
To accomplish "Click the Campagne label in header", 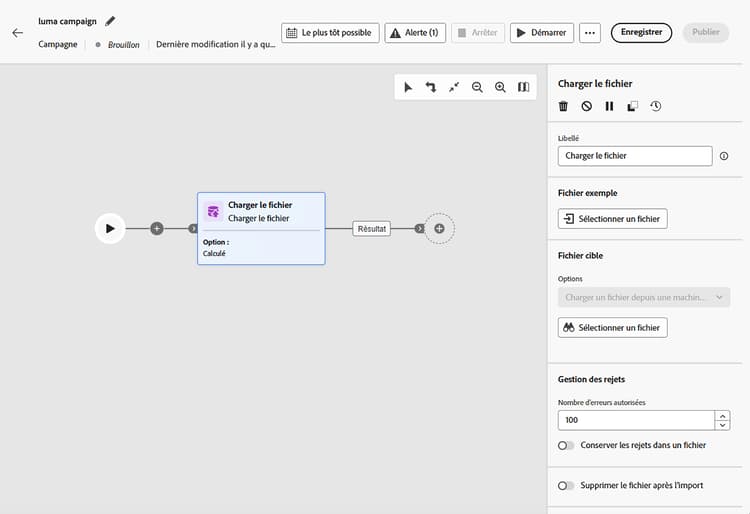I will (58, 44).
